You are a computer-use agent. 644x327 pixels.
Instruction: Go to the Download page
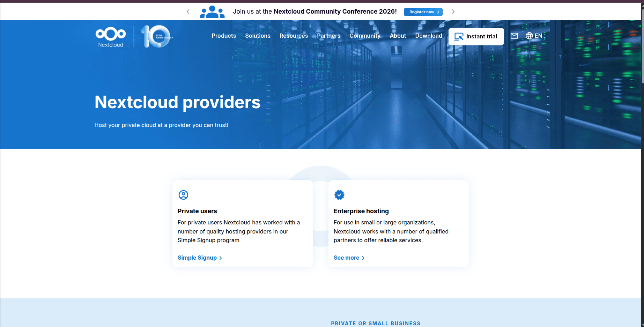(x=429, y=36)
